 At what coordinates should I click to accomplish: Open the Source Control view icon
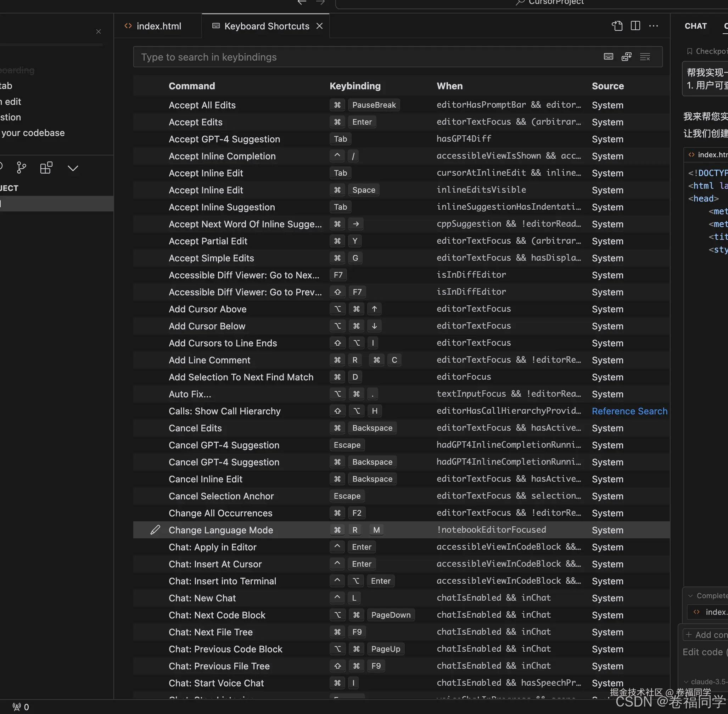pos(21,168)
